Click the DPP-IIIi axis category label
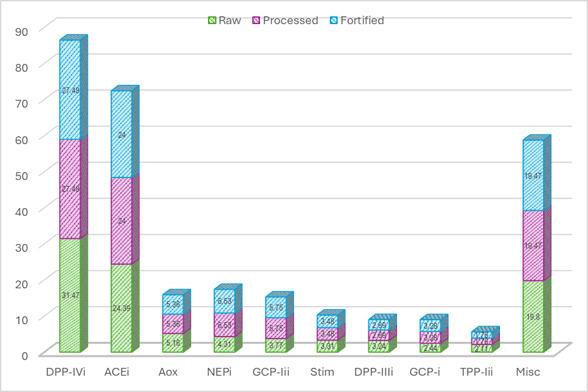Screen dimensions: 588x392 374,372
